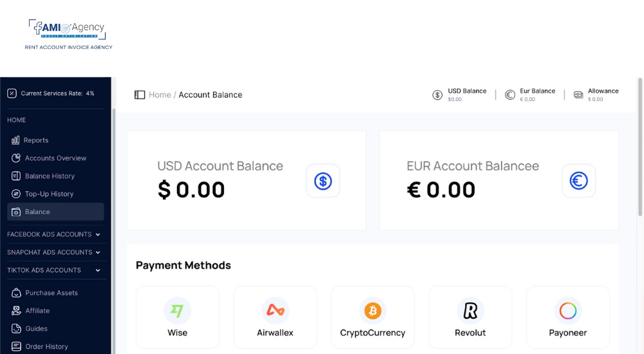Click the blue euro icon in EUR balance card
This screenshot has width=644, height=354.
(x=579, y=181)
